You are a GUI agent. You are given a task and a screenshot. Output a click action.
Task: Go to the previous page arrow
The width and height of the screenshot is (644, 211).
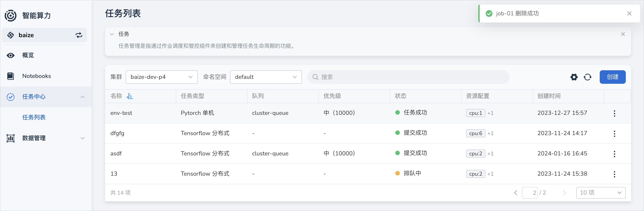[516, 193]
